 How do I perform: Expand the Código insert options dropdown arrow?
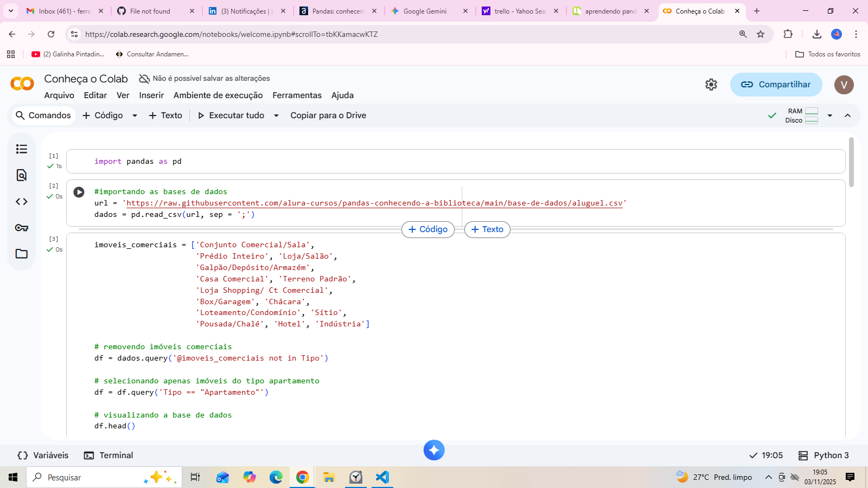click(x=135, y=115)
